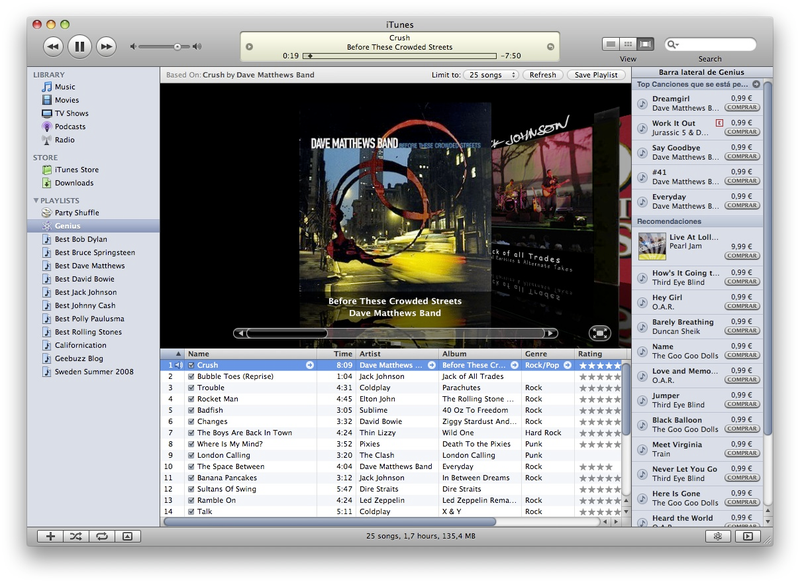
Task: Preview the Hey Girl song
Action: coord(642,302)
